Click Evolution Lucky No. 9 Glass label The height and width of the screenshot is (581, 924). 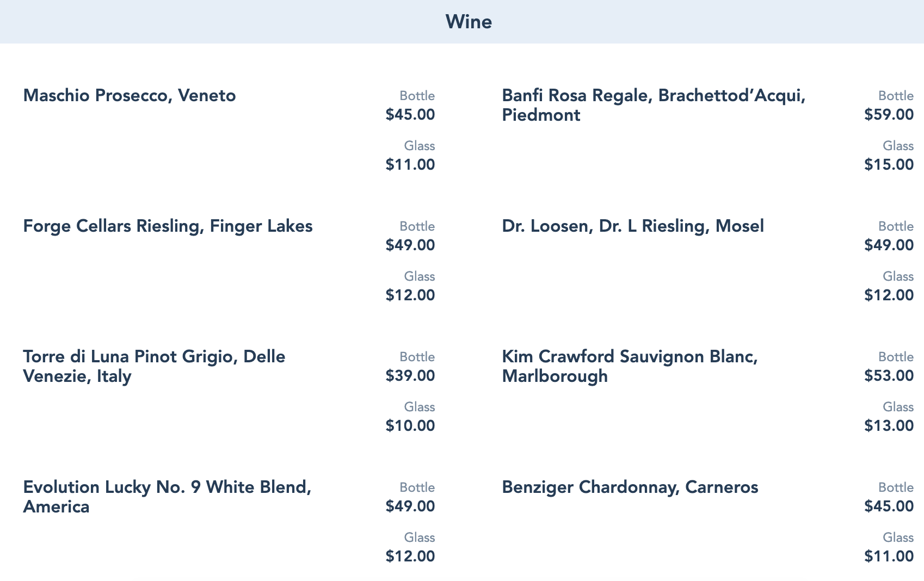419,537
